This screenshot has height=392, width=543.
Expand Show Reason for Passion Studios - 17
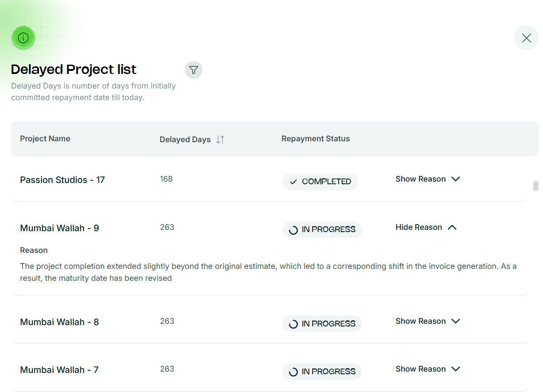click(428, 179)
